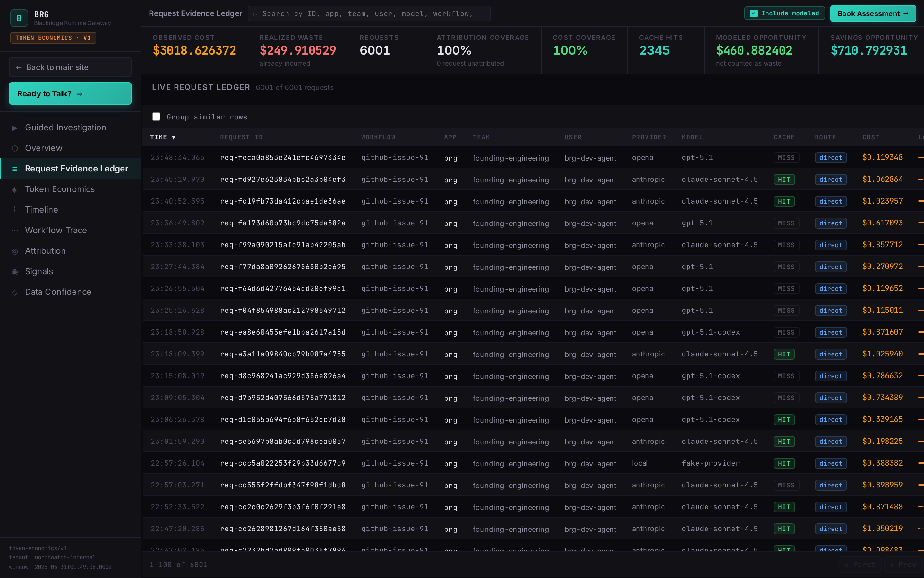The height and width of the screenshot is (578, 924).
Task: Sort by TIME column arrow
Action: 174,137
